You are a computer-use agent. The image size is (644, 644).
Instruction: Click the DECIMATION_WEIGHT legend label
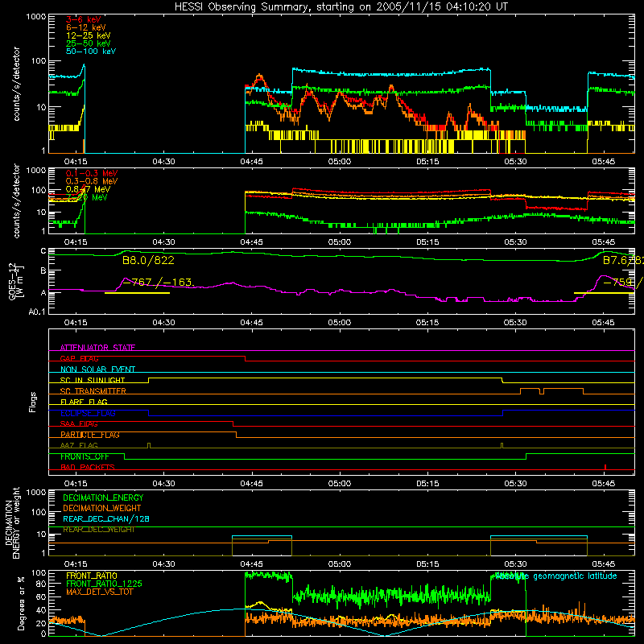click(x=102, y=508)
